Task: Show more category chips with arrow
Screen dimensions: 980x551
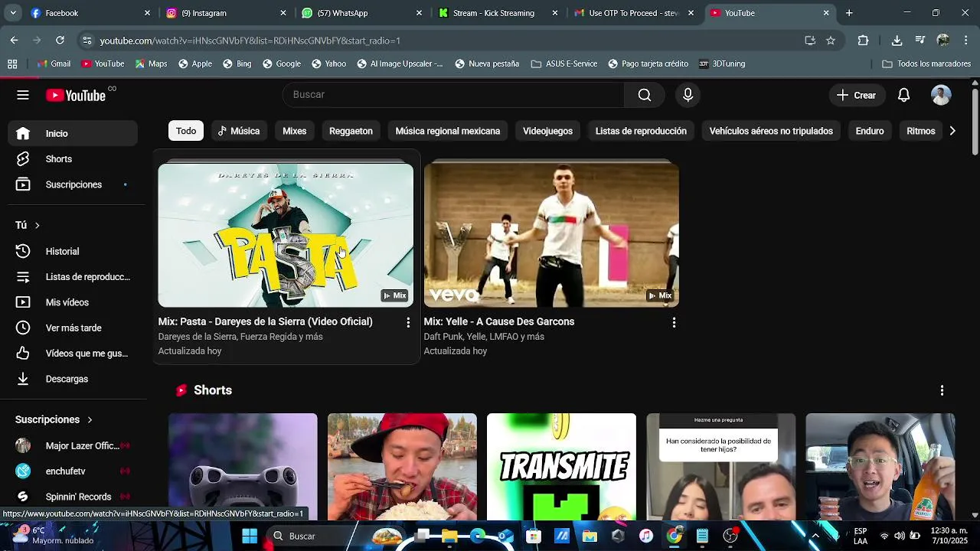Action: (952, 131)
